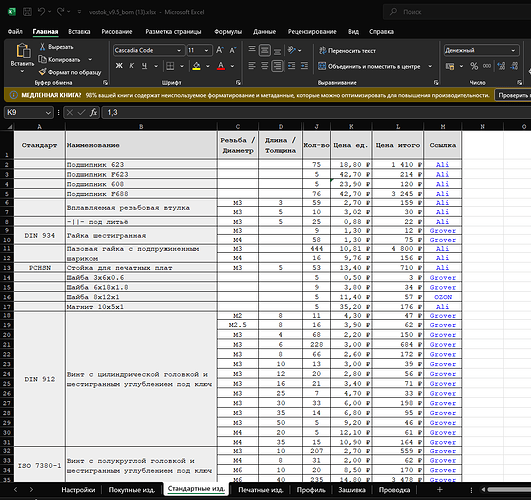The width and height of the screenshot is (531, 500).
Task: Click Переносить текст wrap button
Action: click(347, 50)
